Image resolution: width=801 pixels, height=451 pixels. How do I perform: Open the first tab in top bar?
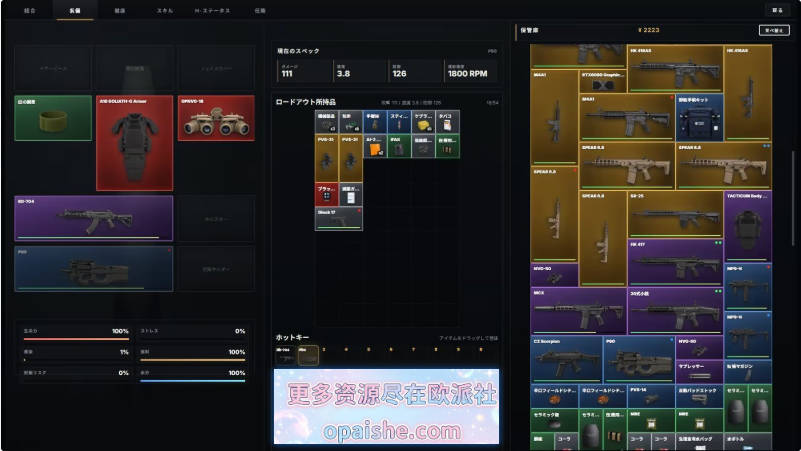click(x=30, y=11)
